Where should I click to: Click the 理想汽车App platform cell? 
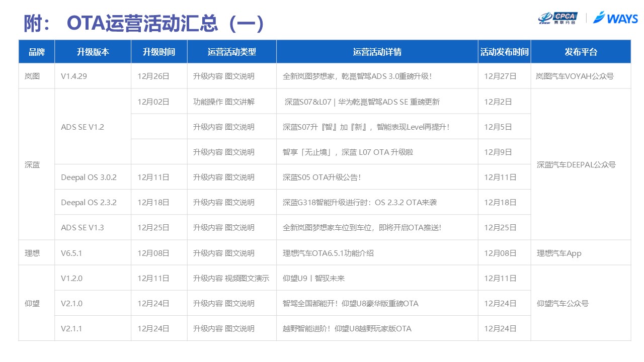point(581,253)
